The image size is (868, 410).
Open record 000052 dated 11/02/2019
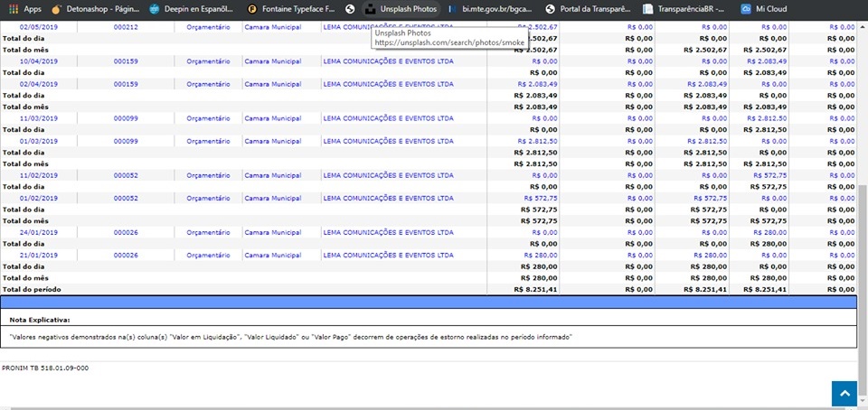click(126, 175)
